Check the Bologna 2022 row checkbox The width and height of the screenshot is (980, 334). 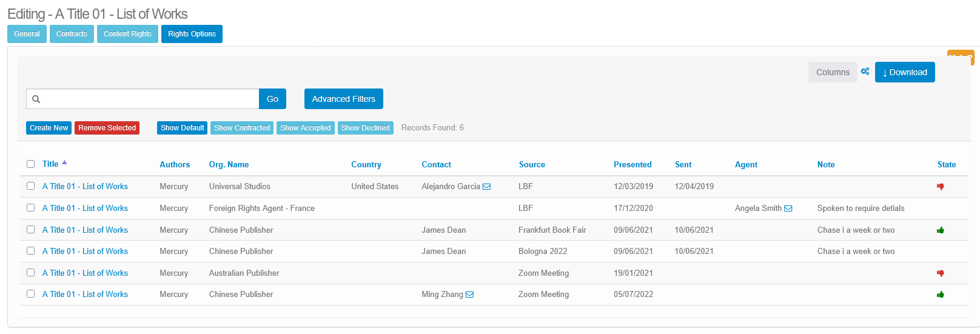(x=31, y=250)
